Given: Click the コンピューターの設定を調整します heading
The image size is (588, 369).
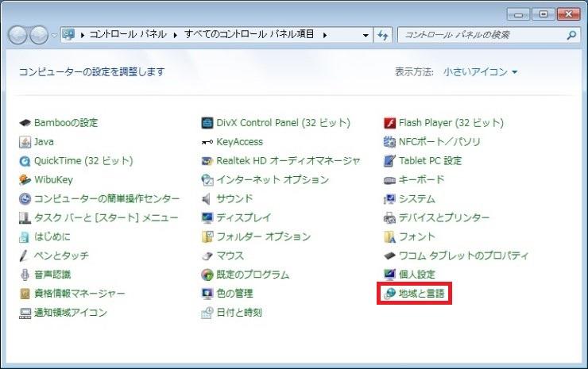Looking at the screenshot, I should pos(92,72).
